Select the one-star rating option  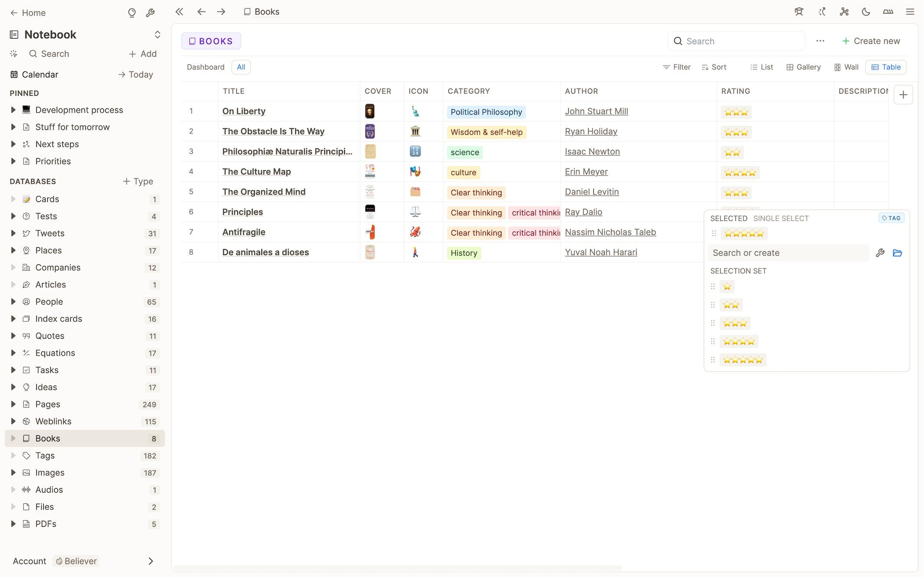pyautogui.click(x=727, y=286)
